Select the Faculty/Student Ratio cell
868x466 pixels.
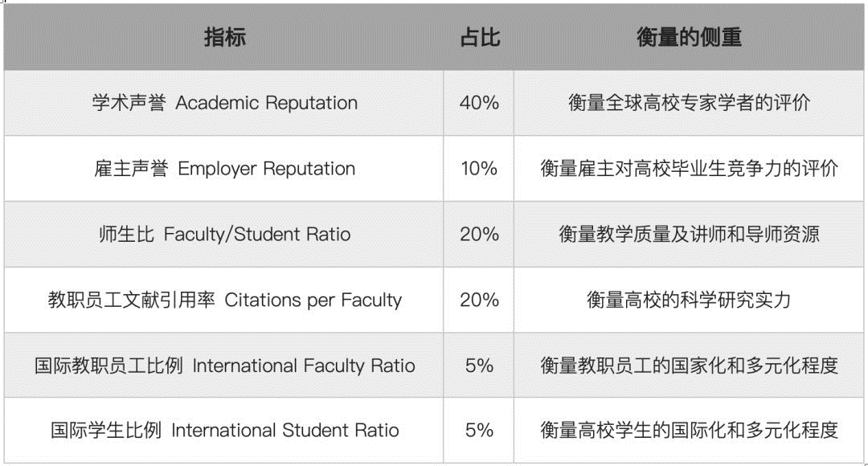[223, 235]
